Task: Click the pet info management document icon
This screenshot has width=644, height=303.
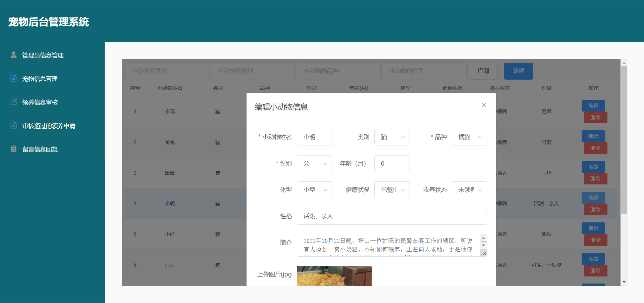Action: coord(13,78)
